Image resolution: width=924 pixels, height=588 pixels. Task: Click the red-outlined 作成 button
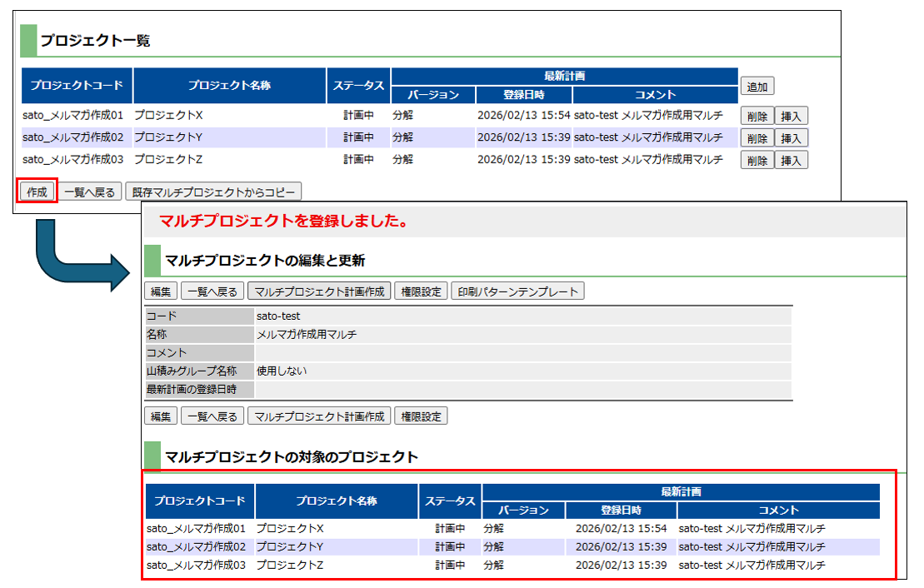click(x=37, y=192)
